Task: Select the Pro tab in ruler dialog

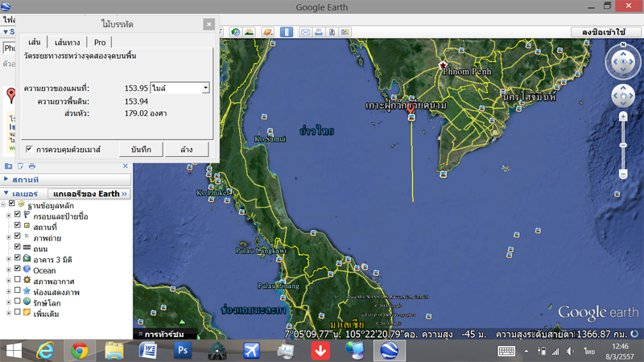Action: [x=100, y=42]
